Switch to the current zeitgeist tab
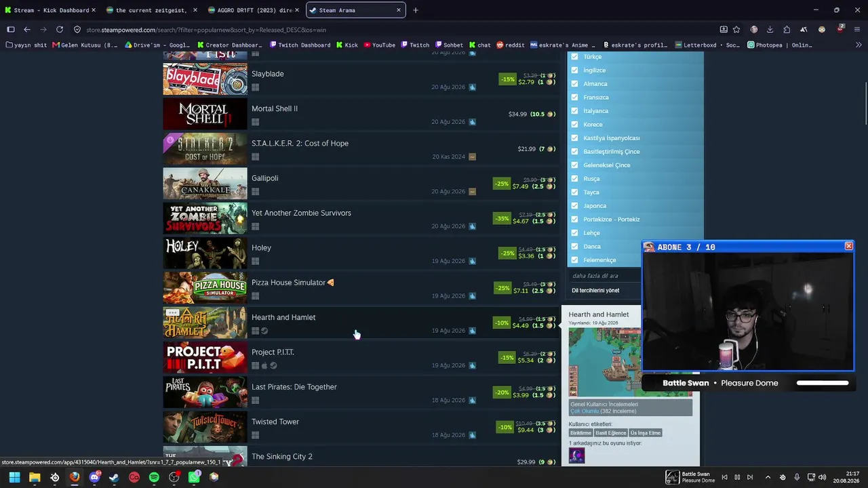The width and height of the screenshot is (868, 488). coord(152,10)
